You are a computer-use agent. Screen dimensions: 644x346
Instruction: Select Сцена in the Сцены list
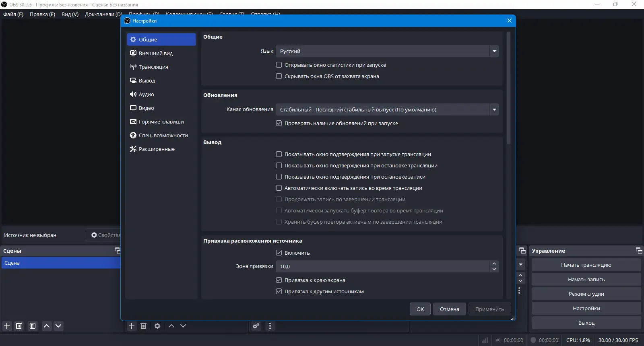(x=61, y=263)
